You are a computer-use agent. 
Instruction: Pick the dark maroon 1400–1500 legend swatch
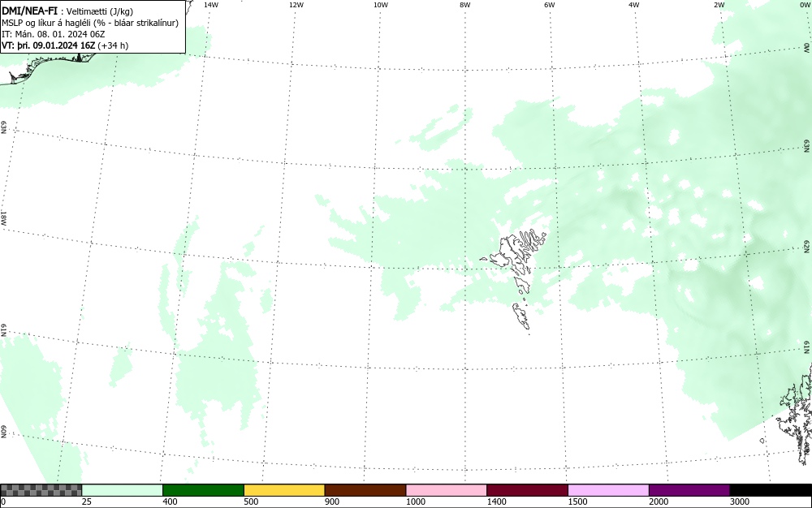pyautogui.click(x=527, y=490)
